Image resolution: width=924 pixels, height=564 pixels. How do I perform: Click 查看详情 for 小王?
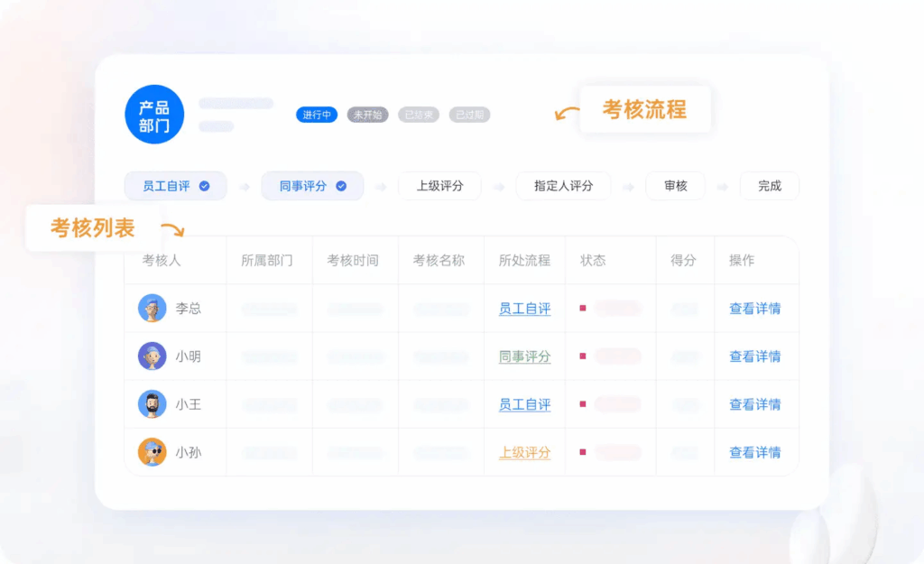pyautogui.click(x=755, y=404)
